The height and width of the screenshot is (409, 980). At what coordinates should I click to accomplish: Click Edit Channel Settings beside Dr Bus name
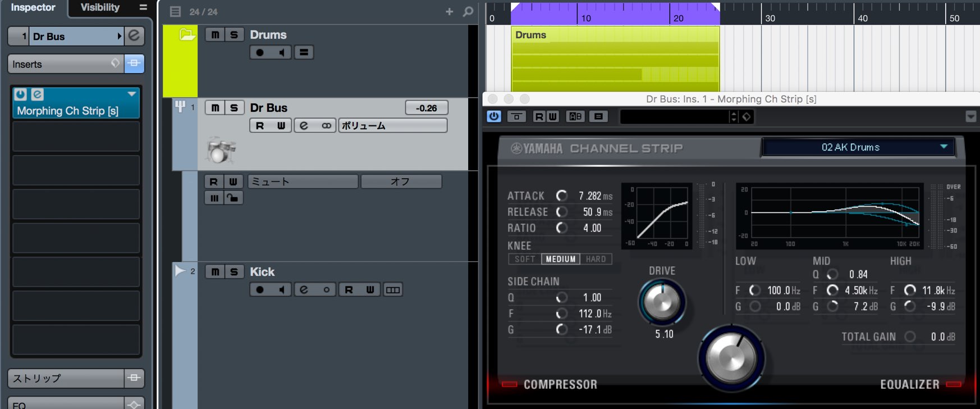coord(134,36)
